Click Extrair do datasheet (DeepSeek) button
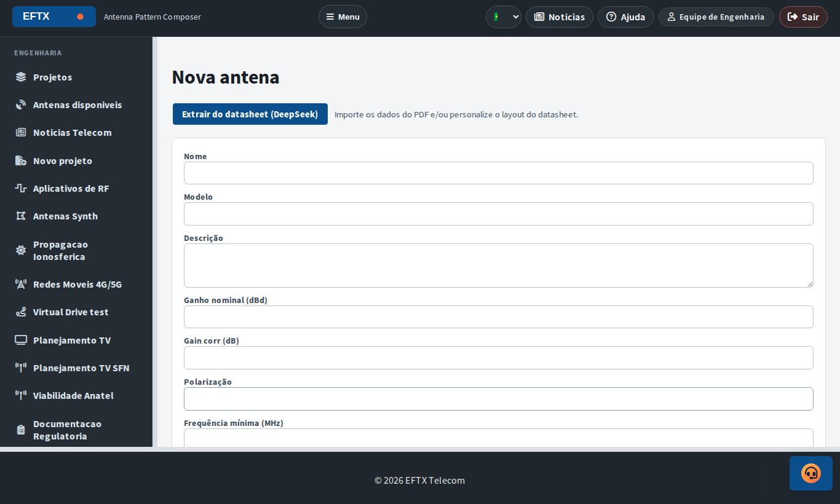This screenshot has width=840, height=504. click(250, 114)
